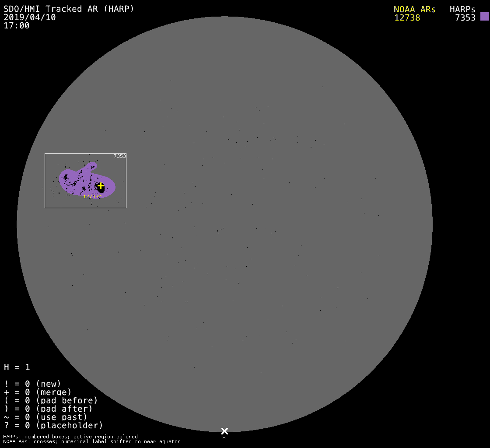
Task: Click the 2019/04/10 date text
Action: [x=30, y=17]
